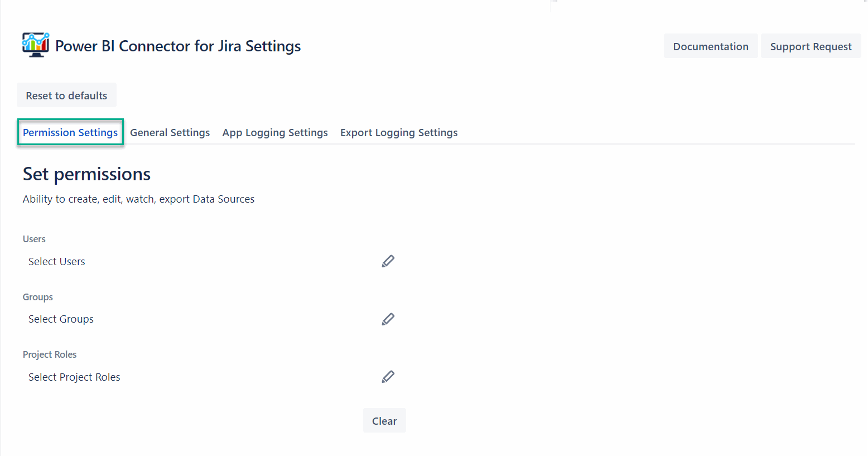The width and height of the screenshot is (868, 456).
Task: Click the Reset to defaults button
Action: pos(66,95)
